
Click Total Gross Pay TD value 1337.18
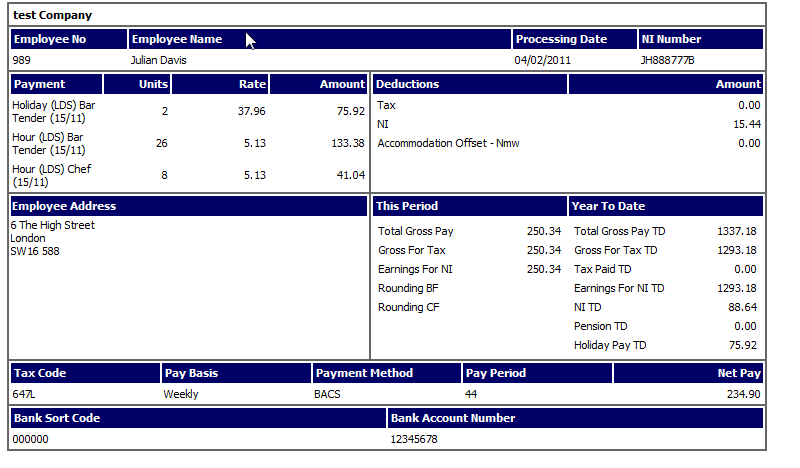[x=737, y=231]
